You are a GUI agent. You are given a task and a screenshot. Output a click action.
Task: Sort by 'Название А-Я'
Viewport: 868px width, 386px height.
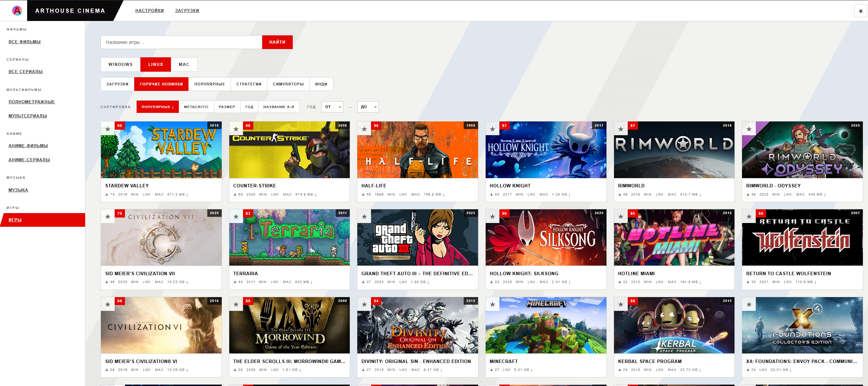[279, 107]
